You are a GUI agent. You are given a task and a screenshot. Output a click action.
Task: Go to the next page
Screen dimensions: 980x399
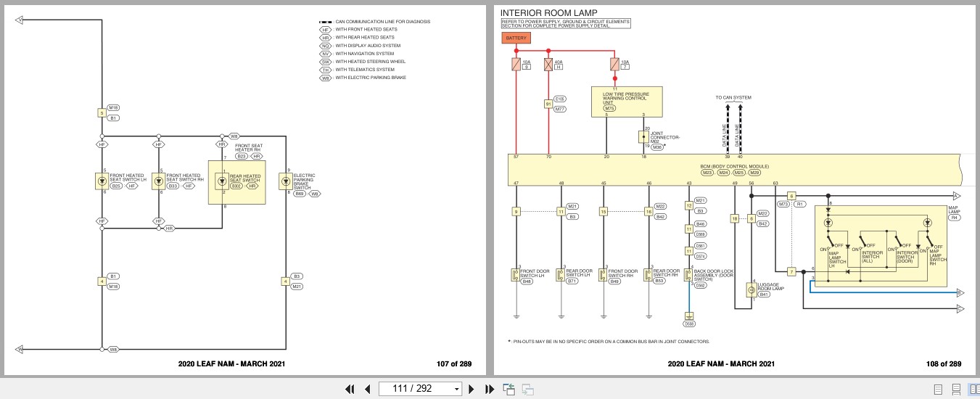[472, 389]
